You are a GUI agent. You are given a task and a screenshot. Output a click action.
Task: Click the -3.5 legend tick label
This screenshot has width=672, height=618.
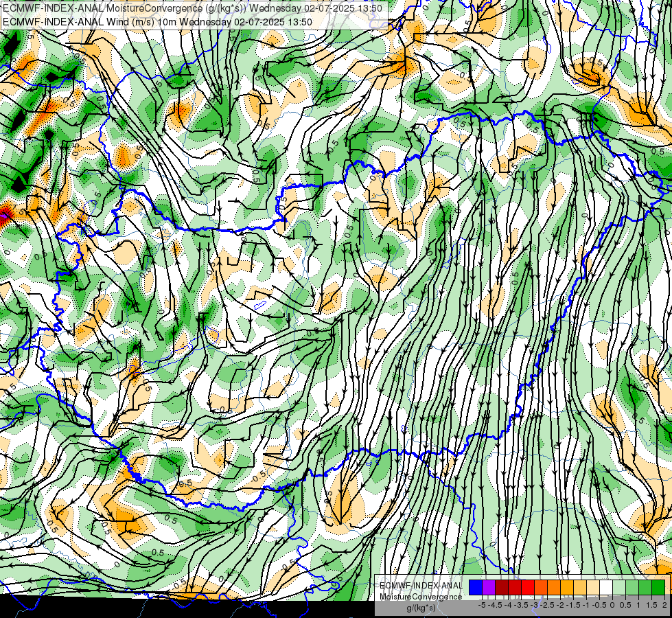521,605
